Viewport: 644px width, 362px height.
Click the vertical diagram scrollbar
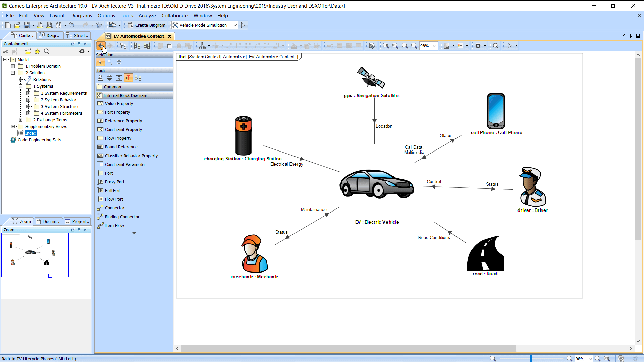pos(638,149)
